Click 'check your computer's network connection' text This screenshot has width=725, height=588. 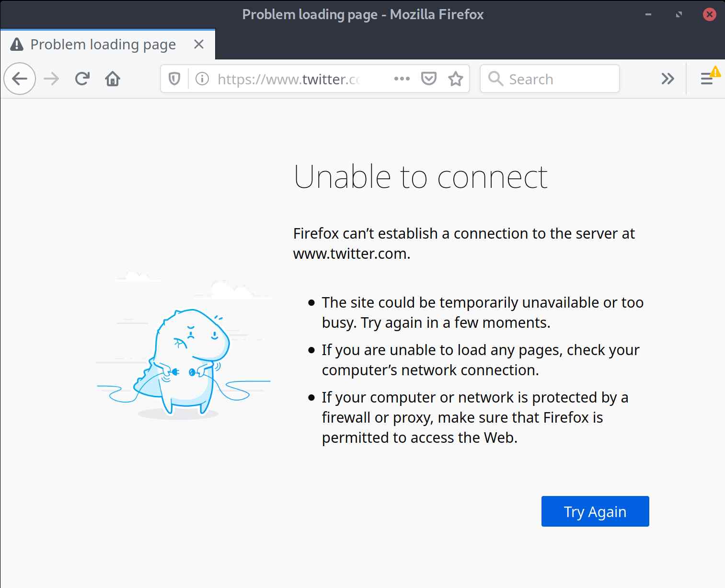tap(481, 360)
